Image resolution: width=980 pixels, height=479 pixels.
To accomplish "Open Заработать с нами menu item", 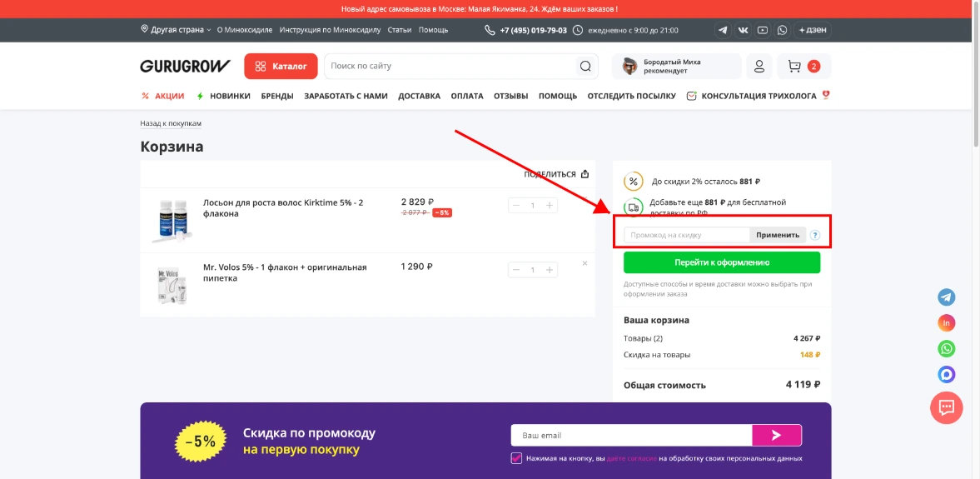I will 346,97.
